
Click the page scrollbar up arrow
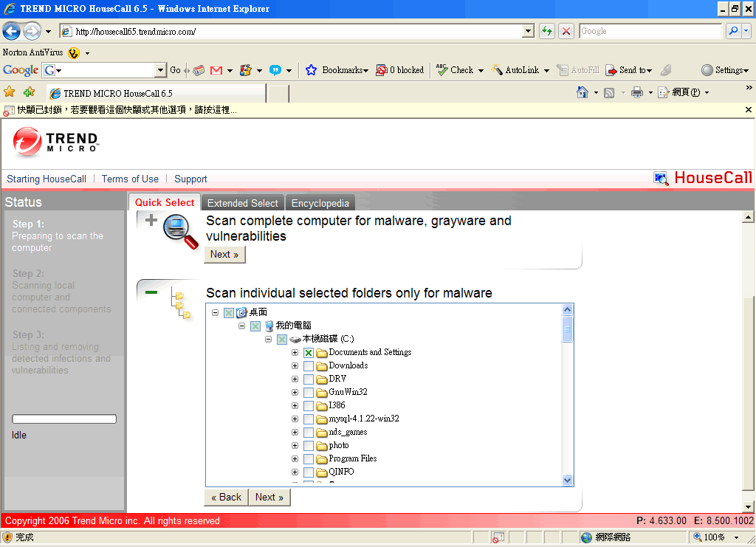tap(749, 217)
